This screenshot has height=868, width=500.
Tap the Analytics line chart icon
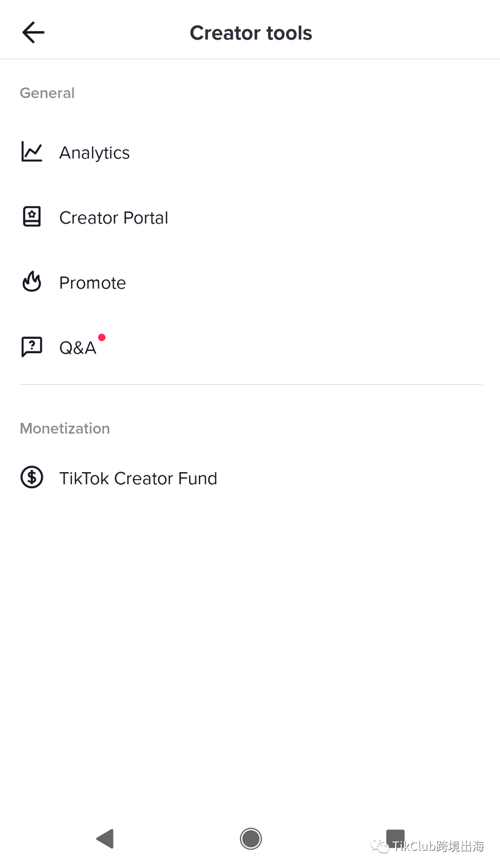32,152
